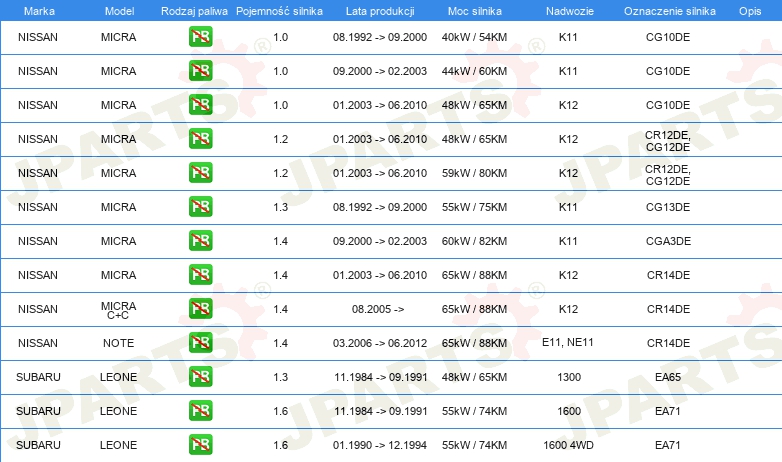Click the E11, NE11 body cell
This screenshot has width=782, height=462.
tap(568, 342)
